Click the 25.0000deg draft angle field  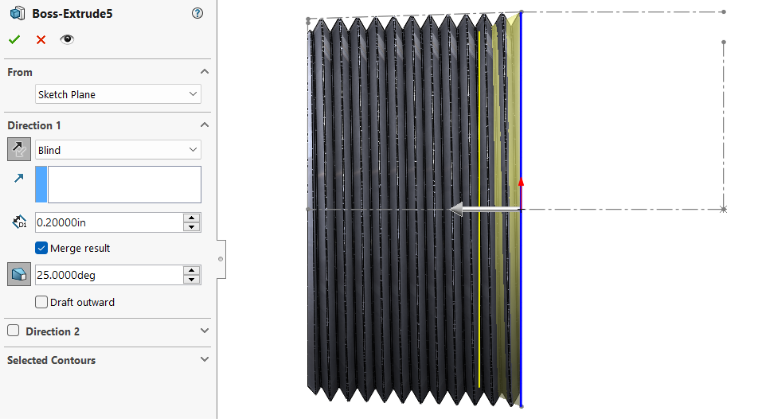click(x=108, y=274)
